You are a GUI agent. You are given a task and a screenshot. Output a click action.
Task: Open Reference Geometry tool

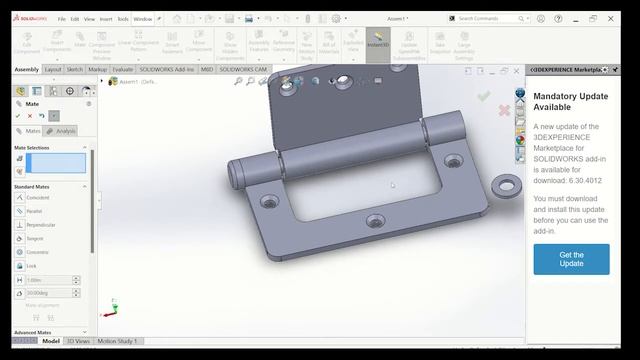pyautogui.click(x=284, y=41)
